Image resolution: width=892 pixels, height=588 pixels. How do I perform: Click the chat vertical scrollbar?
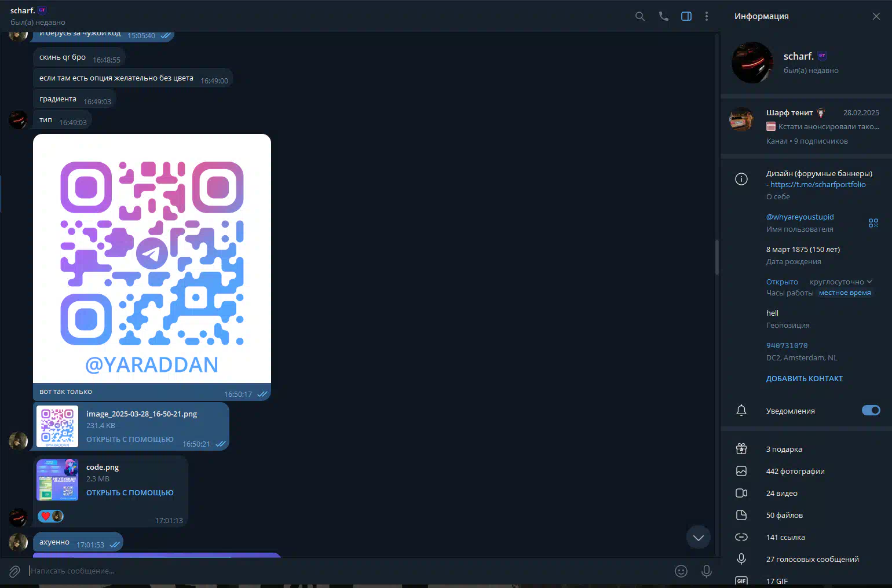point(716,257)
